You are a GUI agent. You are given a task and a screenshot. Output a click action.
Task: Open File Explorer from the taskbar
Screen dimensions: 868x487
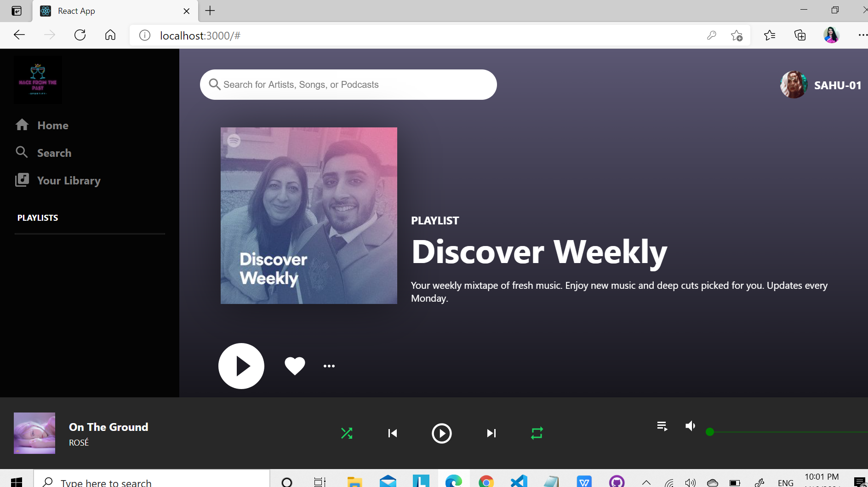[354, 481]
